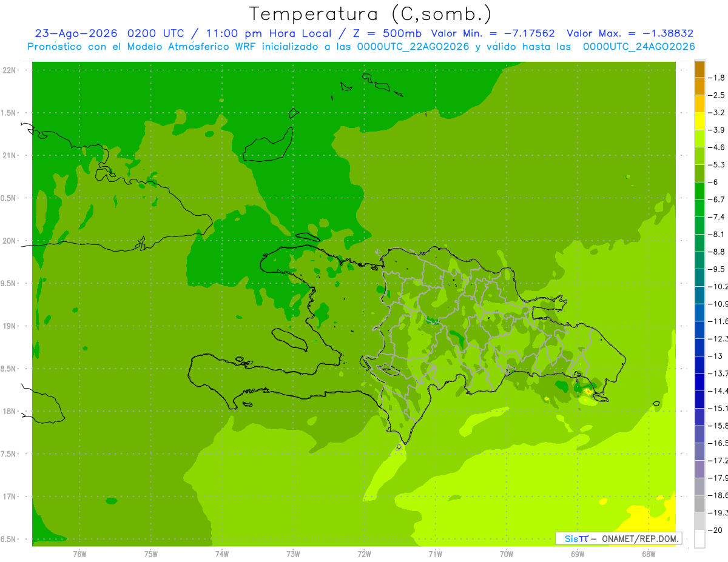Screen dimensions: 728x562
Task: Click the longitude label "68W"
Action: tap(649, 554)
